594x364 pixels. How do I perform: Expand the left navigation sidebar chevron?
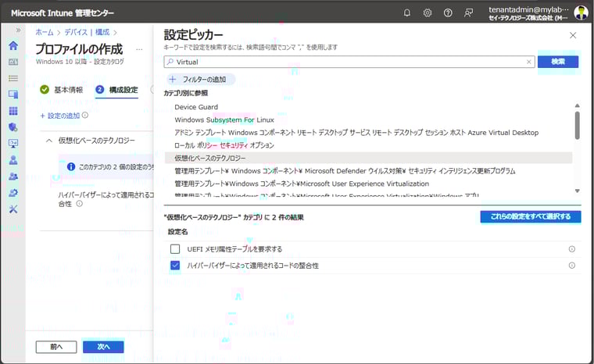click(x=18, y=30)
